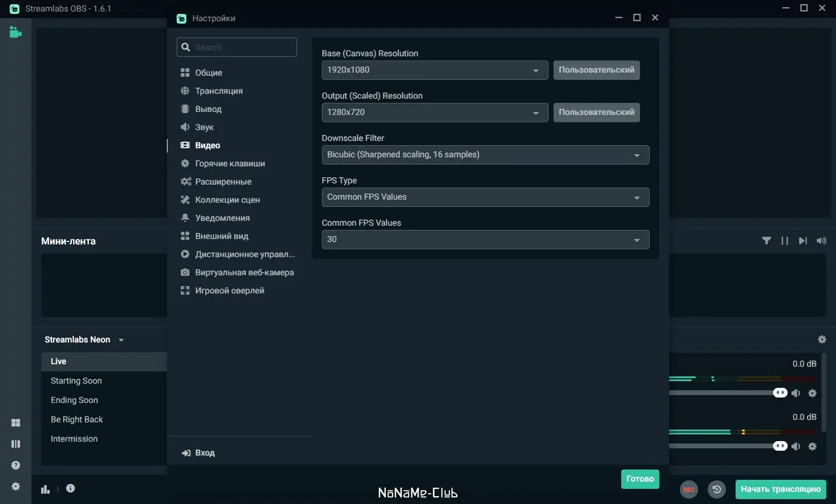Screen dimensions: 836x504
Task: Expand Streamlabs Neon scene collection dropdown
Action: pos(84,340)
